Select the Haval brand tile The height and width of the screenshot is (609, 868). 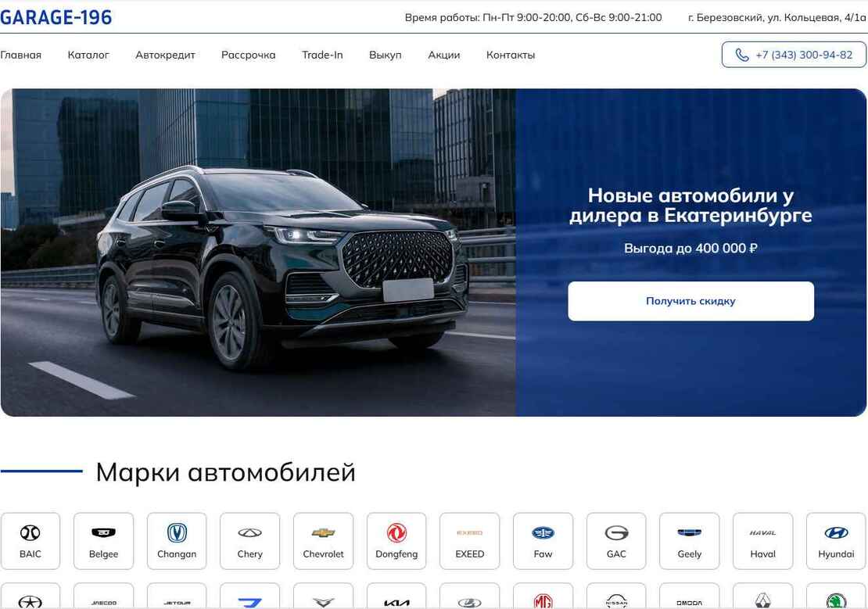coord(762,541)
